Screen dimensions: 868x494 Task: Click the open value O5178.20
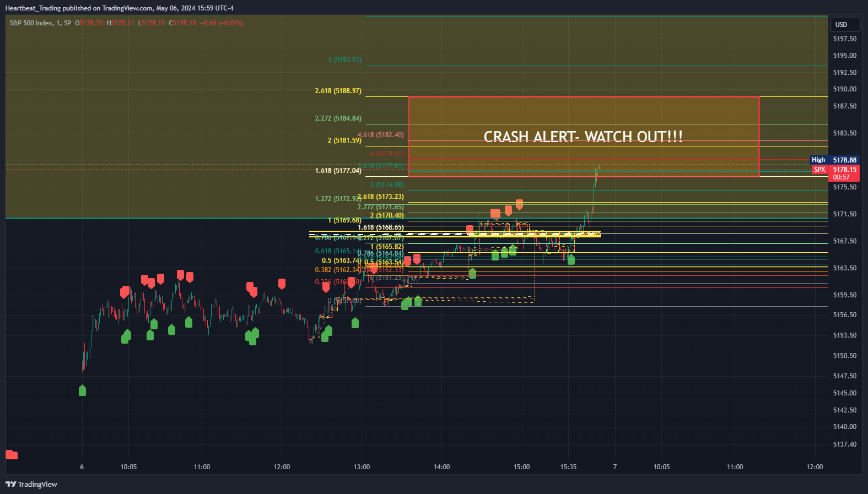click(x=89, y=23)
